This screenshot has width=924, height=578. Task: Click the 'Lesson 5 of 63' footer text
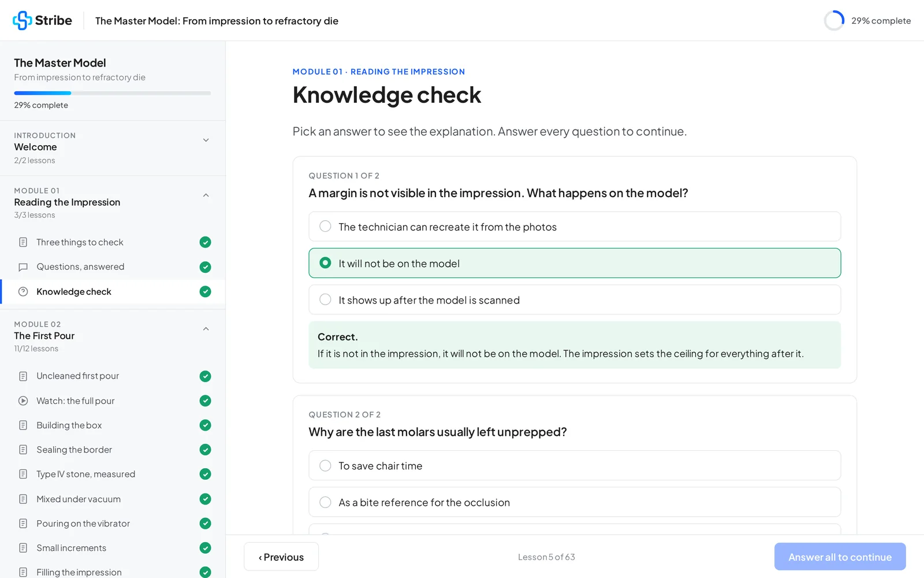[x=546, y=557]
